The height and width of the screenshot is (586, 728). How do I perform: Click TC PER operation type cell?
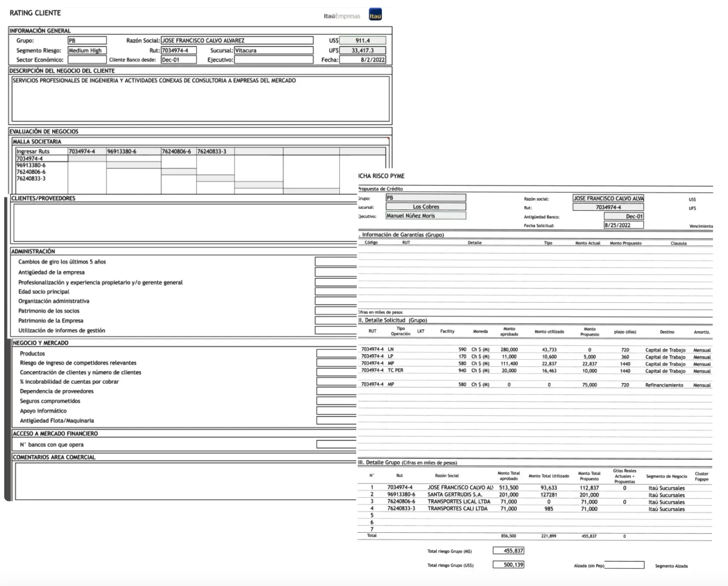pyautogui.click(x=395, y=370)
